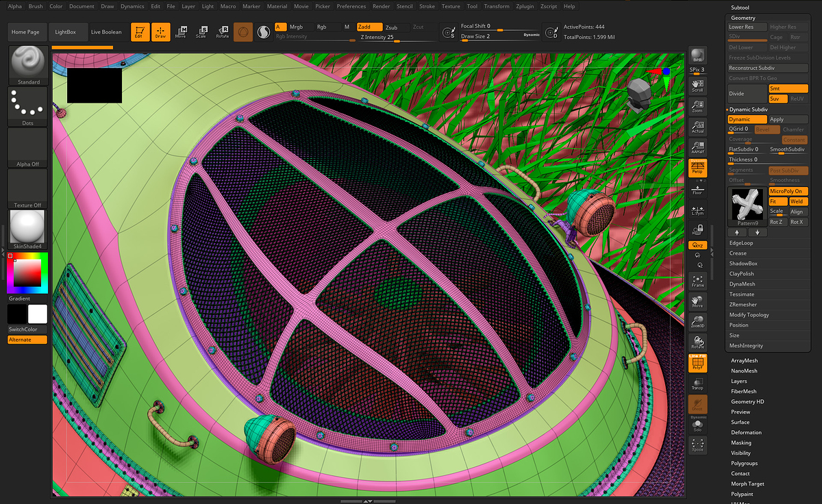This screenshot has width=822, height=504.
Task: Toggle the Floor grid
Action: tap(697, 190)
